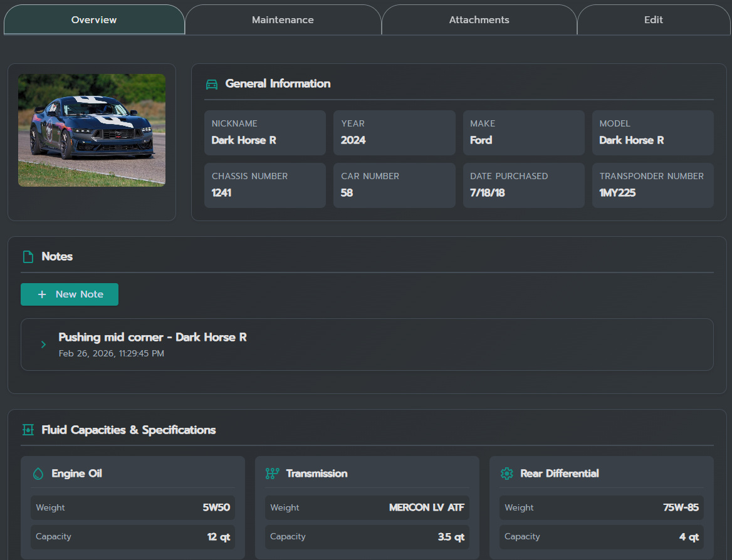Expand the Pushing mid corner note chevron
The image size is (732, 560).
pos(43,345)
